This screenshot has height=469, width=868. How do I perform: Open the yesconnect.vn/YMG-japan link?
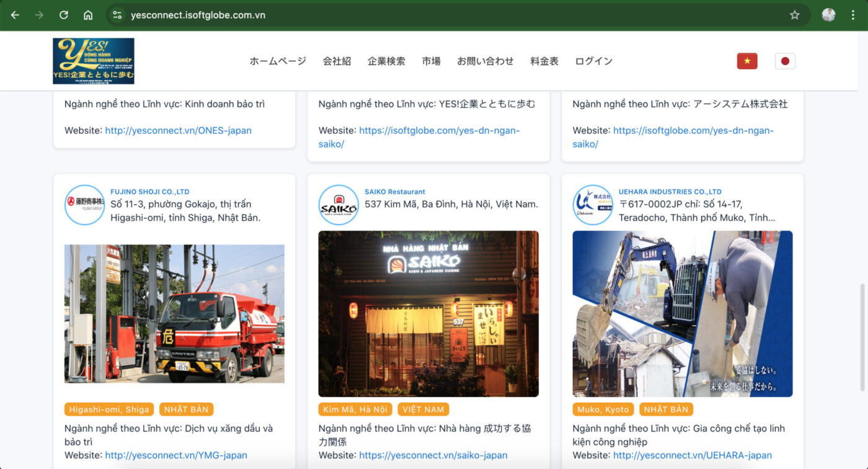tap(176, 455)
